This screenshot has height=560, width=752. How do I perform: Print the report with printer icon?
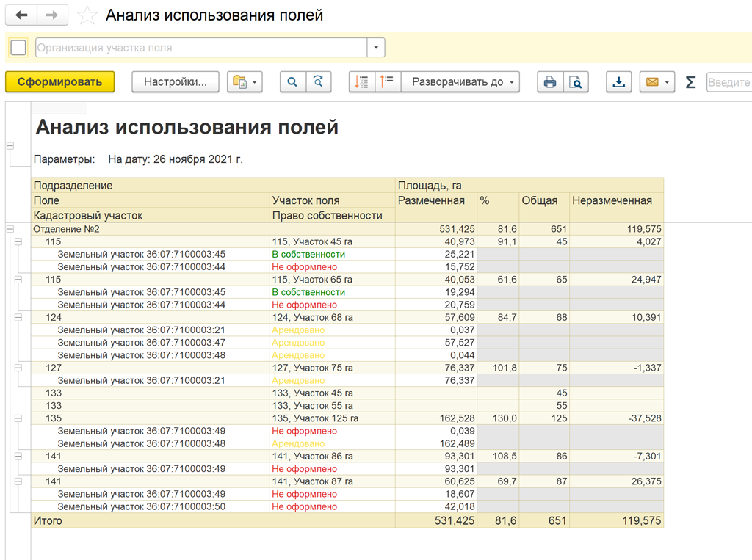coord(550,82)
